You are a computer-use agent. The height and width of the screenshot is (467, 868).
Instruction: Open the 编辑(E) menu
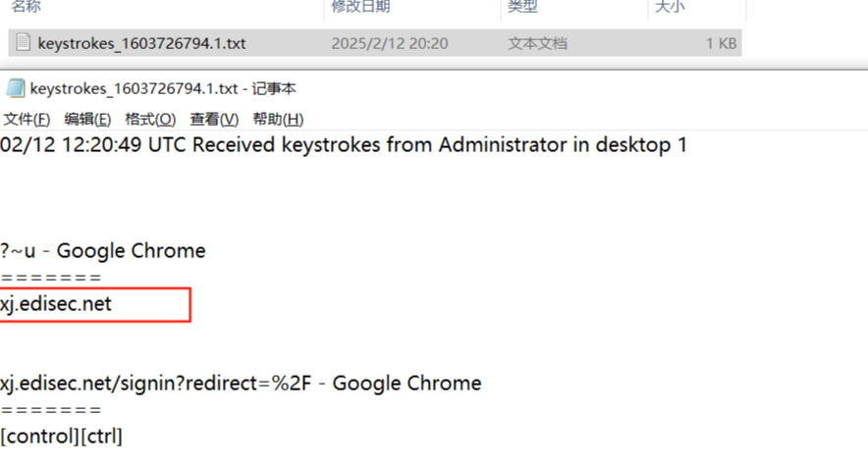[x=86, y=119]
